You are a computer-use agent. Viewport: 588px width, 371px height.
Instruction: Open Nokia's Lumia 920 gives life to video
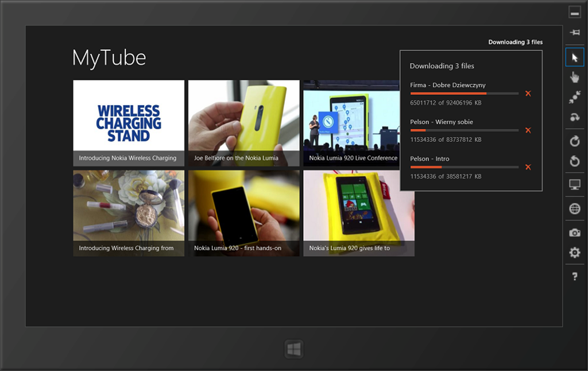point(359,213)
